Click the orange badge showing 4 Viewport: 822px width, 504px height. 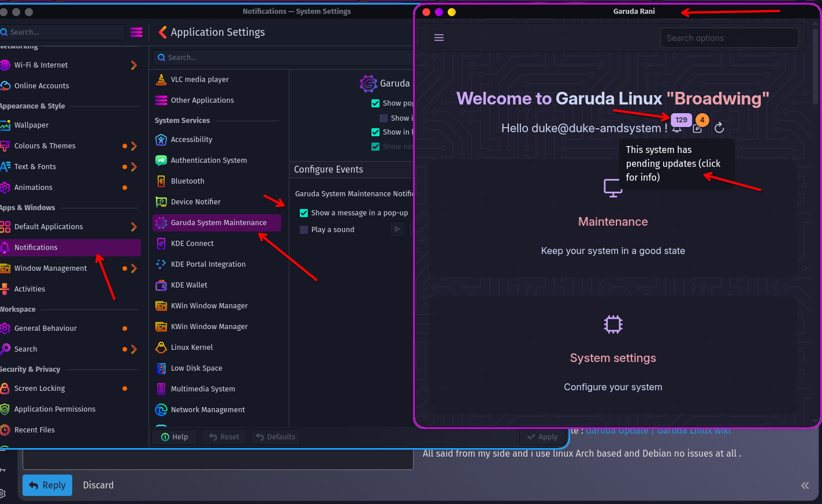click(702, 120)
